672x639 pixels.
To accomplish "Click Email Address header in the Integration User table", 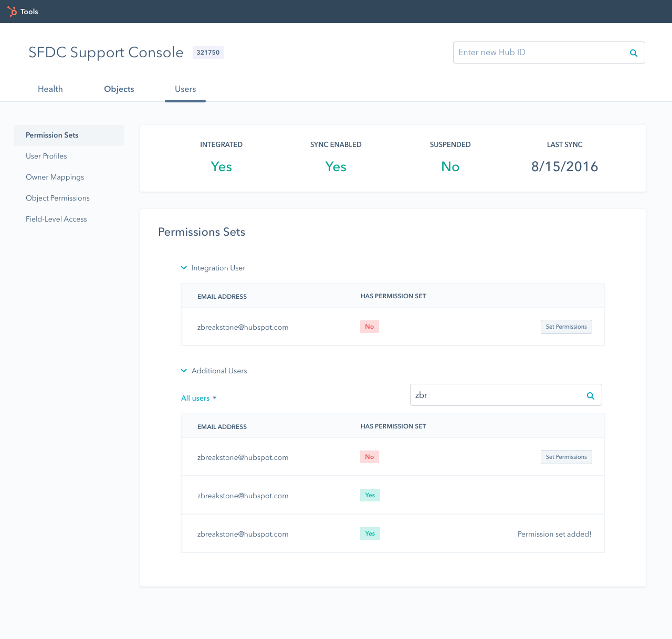I will (222, 297).
